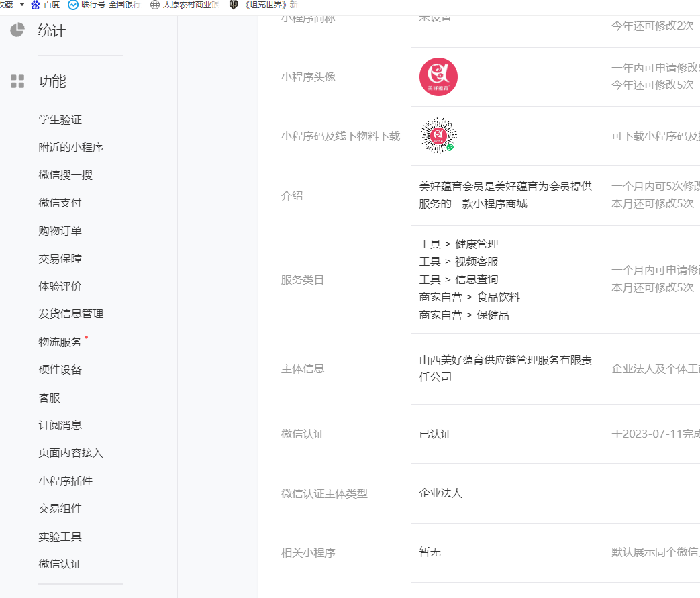The width and height of the screenshot is (700, 598).
Task: Navigate to 实验工具
Action: [x=60, y=536]
